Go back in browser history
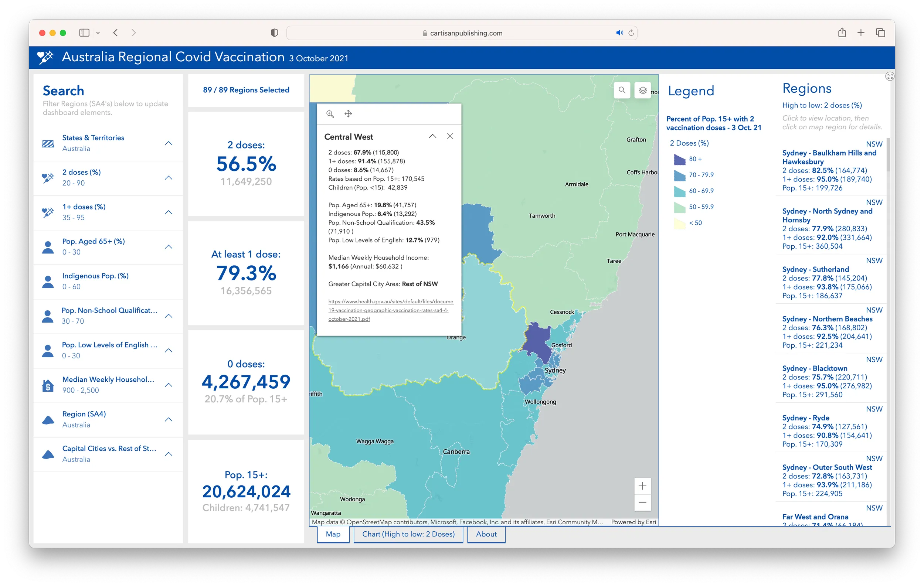The image size is (924, 586). (115, 33)
